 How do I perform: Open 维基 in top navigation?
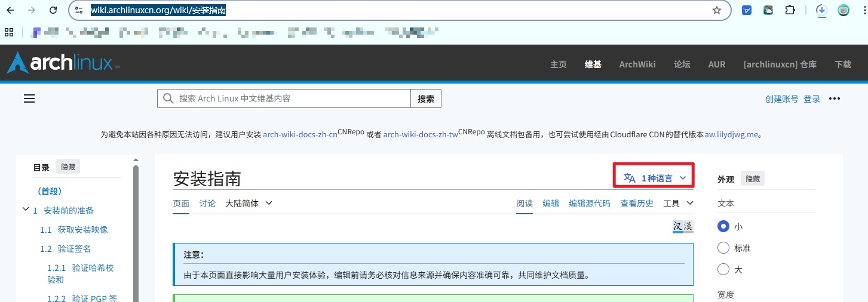pyautogui.click(x=593, y=64)
